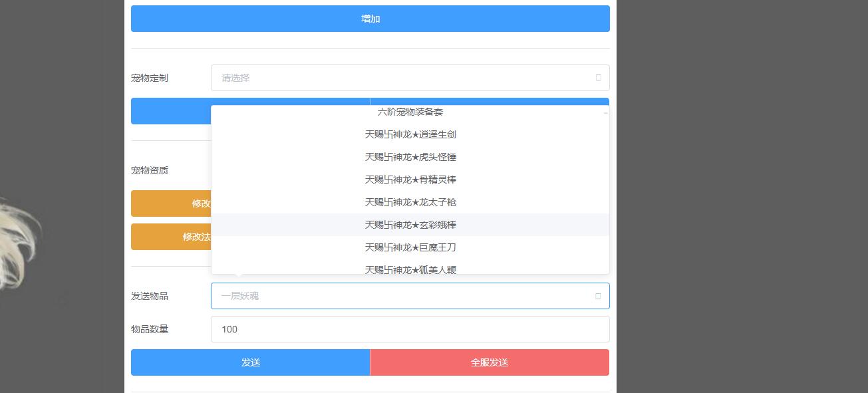Click the left blue button under 宠物定制
868x393 pixels.
point(170,111)
